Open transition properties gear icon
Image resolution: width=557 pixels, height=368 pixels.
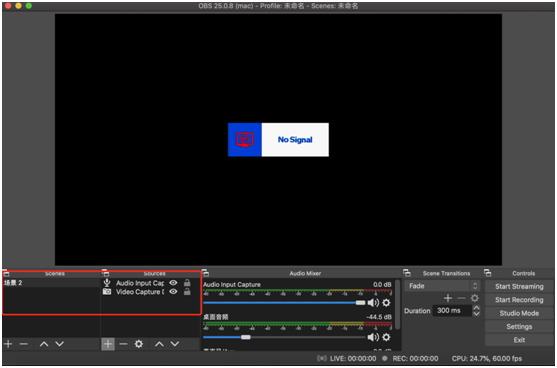475,298
